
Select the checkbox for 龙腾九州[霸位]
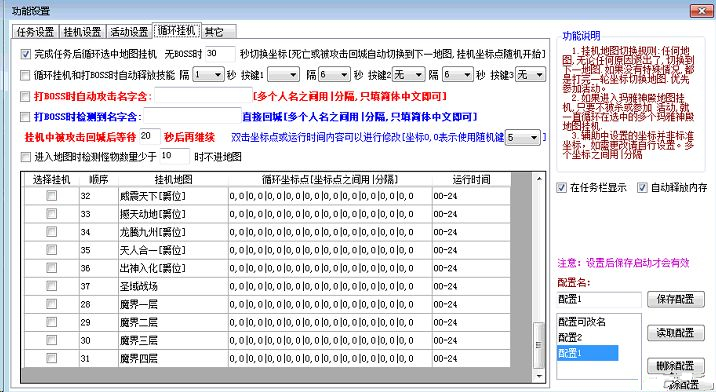52,232
